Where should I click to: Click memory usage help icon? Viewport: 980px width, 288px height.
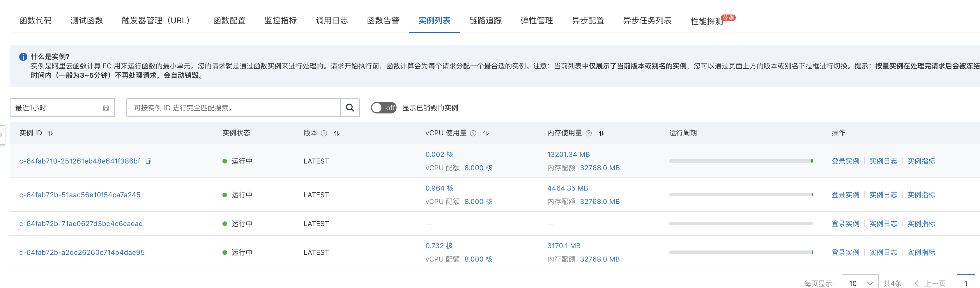tap(588, 133)
